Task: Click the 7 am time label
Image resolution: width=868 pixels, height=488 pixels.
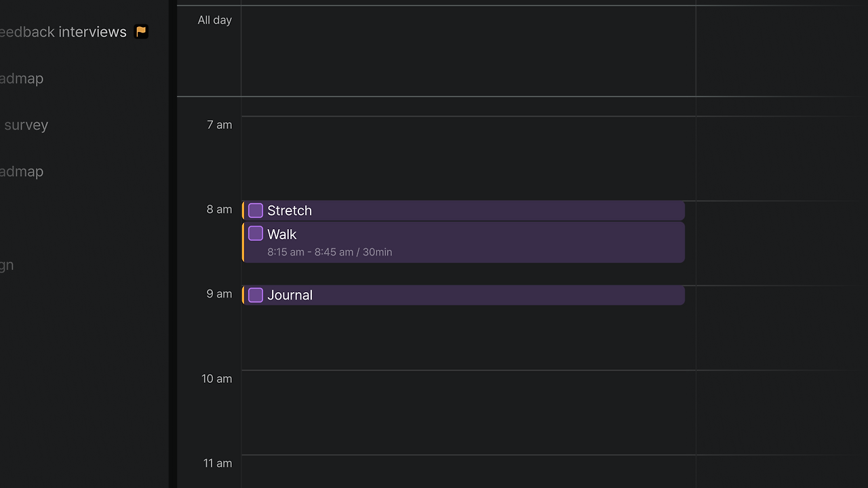Action: 219,125
